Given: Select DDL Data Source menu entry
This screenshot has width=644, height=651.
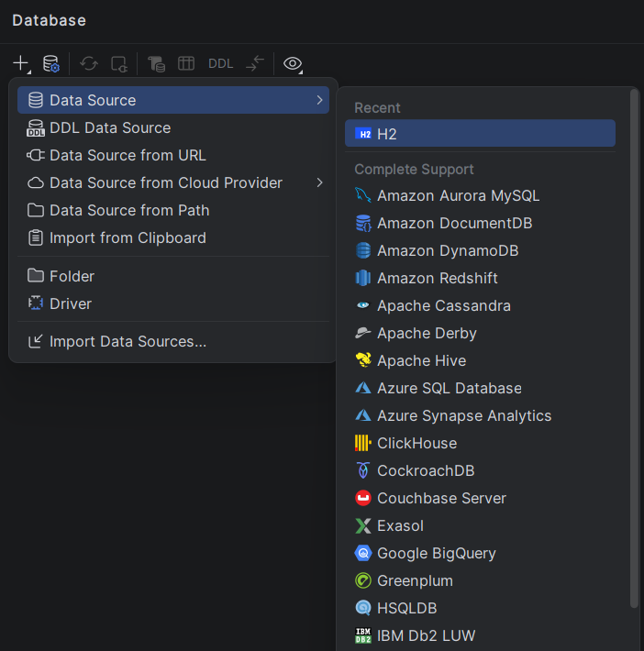Looking at the screenshot, I should [110, 127].
